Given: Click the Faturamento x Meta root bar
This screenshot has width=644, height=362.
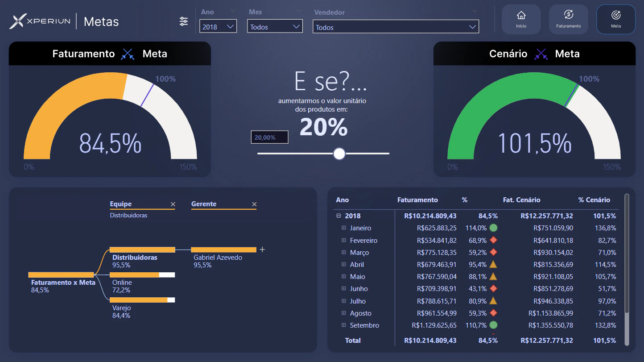Looking at the screenshot, I should click(x=61, y=275).
